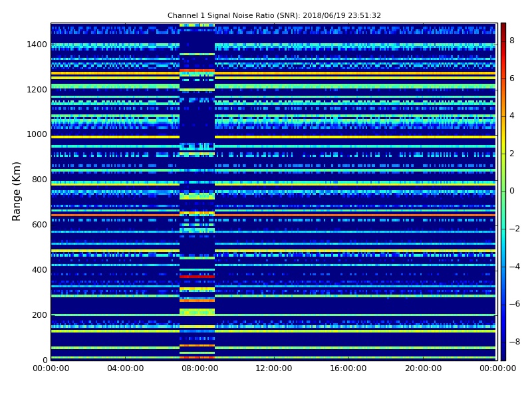This screenshot has width=532, height=399.
Task: Click the 12:00:00 x-axis tick label
Action: click(x=274, y=368)
